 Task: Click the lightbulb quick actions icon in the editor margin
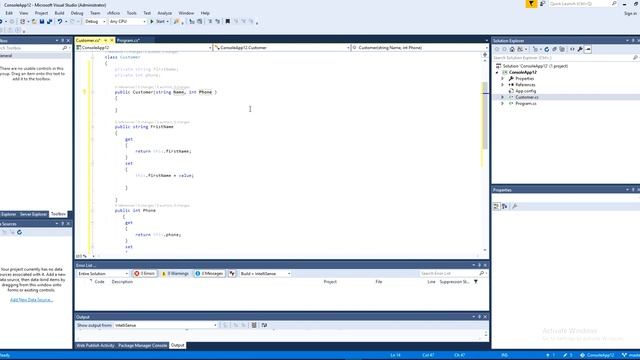click(x=84, y=92)
